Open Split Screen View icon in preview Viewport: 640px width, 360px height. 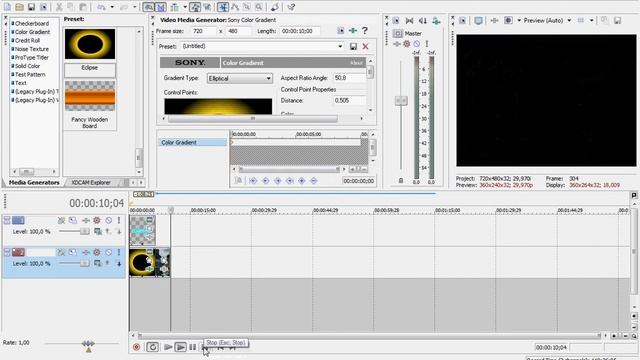click(x=508, y=20)
